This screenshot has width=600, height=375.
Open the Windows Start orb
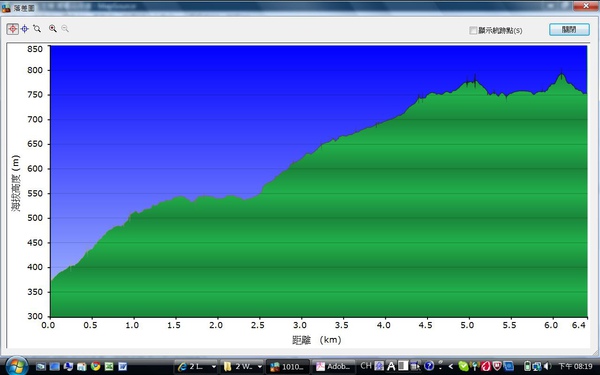(x=16, y=366)
